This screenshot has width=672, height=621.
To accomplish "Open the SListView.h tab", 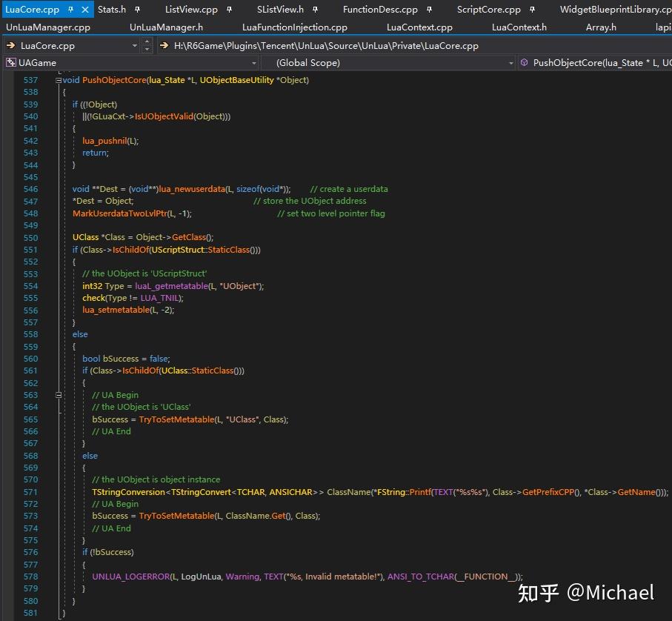I will 280,10.
